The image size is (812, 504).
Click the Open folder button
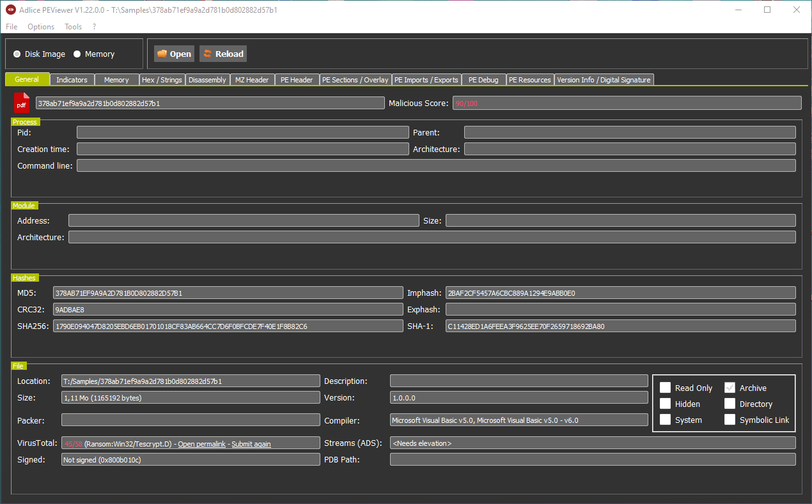[x=174, y=54]
